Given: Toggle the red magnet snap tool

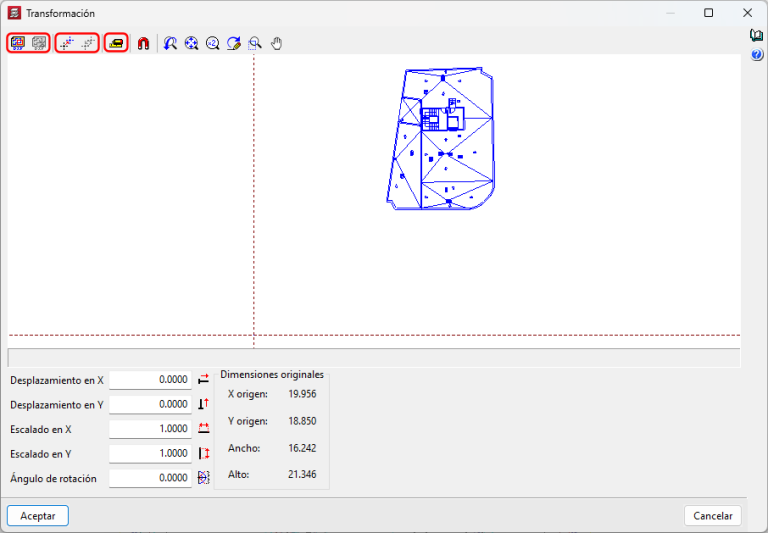Looking at the screenshot, I should 143,44.
